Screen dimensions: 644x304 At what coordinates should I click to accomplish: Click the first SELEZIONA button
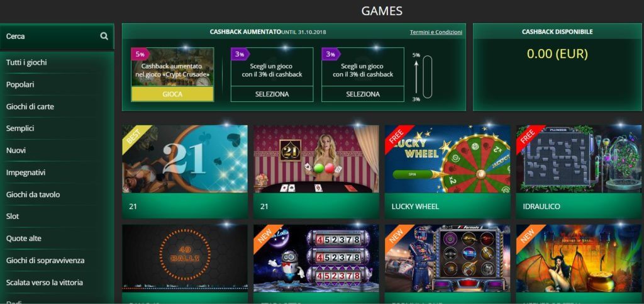click(272, 94)
